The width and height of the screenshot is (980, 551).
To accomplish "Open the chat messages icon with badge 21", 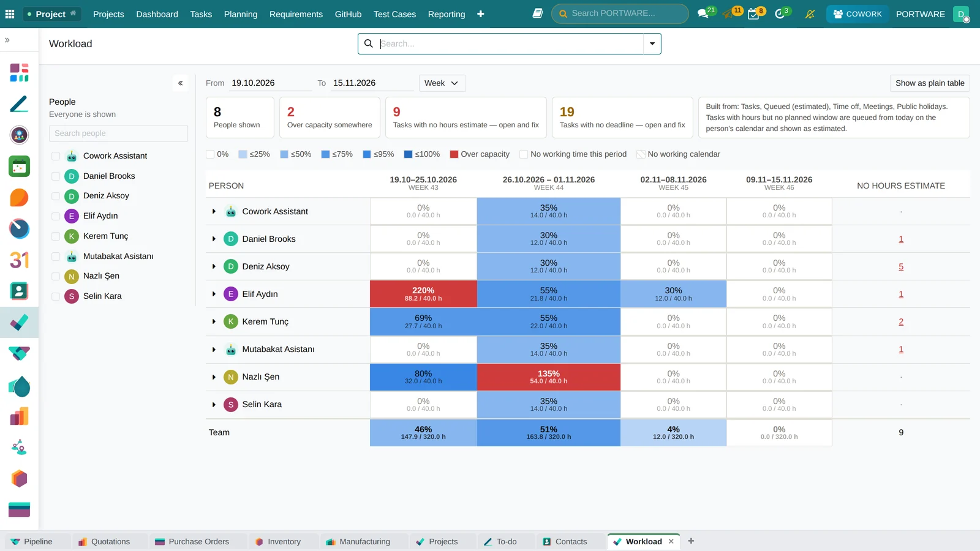I will (x=703, y=13).
